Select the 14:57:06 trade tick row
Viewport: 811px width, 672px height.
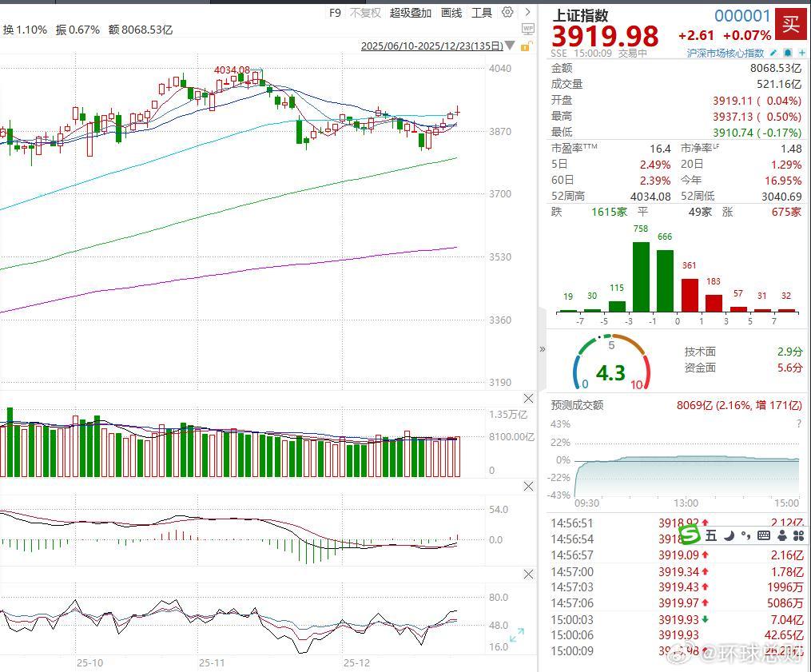(677, 602)
